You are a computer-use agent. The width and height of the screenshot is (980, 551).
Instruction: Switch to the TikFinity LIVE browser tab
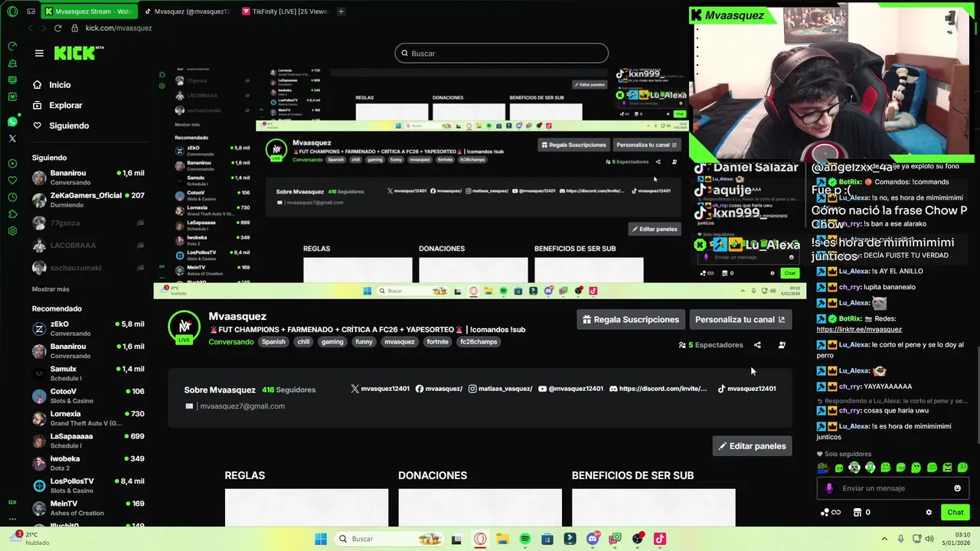[284, 11]
